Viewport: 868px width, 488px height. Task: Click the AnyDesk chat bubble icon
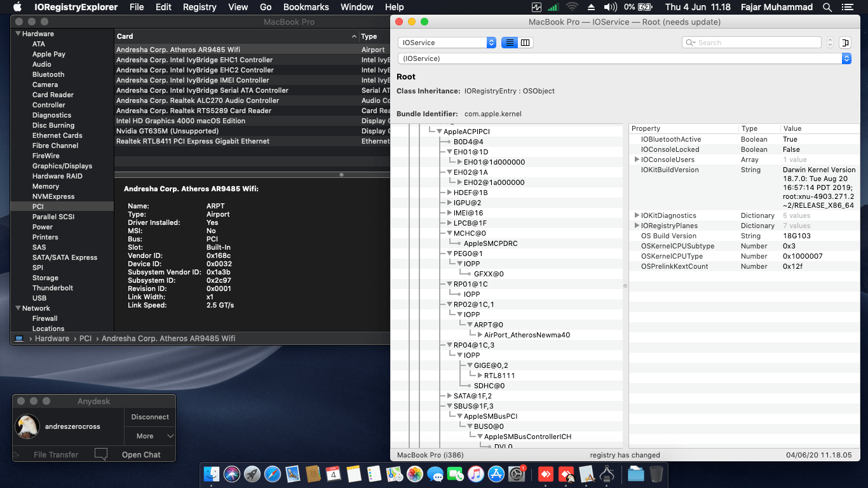tap(101, 454)
